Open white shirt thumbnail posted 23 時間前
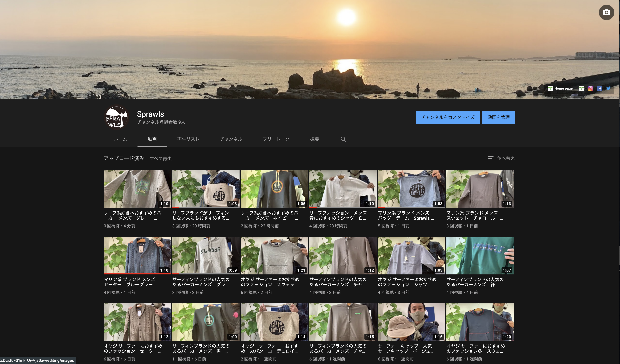This screenshot has width=620, height=364. [x=343, y=189]
